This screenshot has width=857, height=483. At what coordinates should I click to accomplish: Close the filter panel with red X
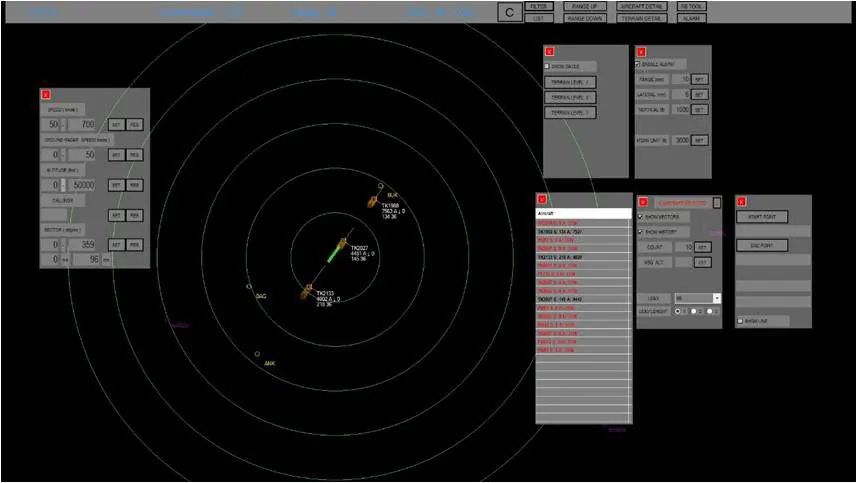[x=46, y=95]
